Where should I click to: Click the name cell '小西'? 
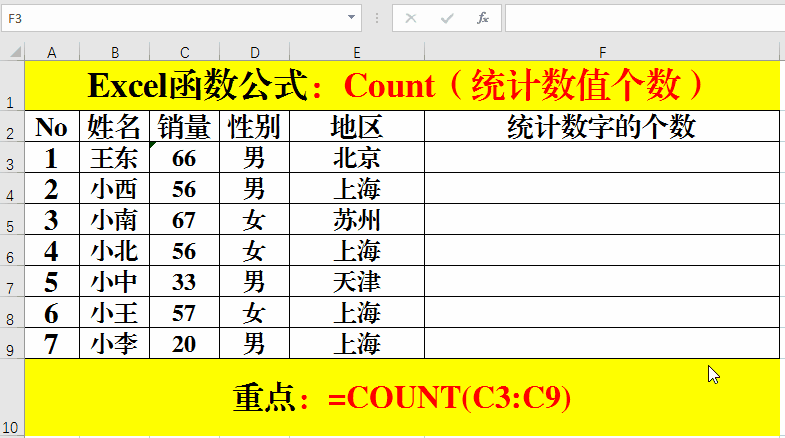[x=115, y=188]
